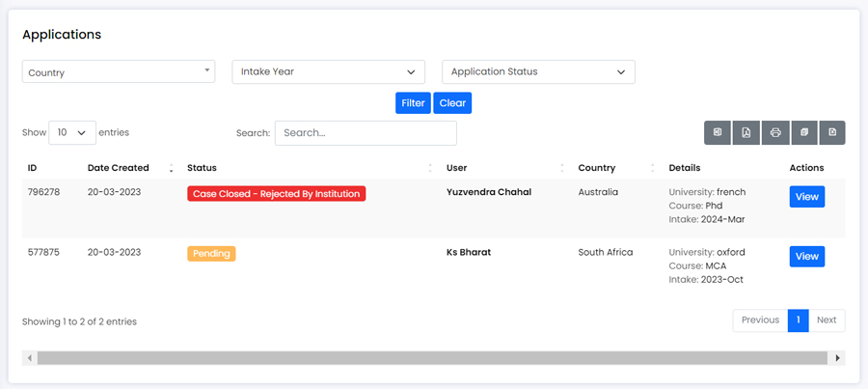
Task: Sort table by User column arrows
Action: [x=562, y=168]
